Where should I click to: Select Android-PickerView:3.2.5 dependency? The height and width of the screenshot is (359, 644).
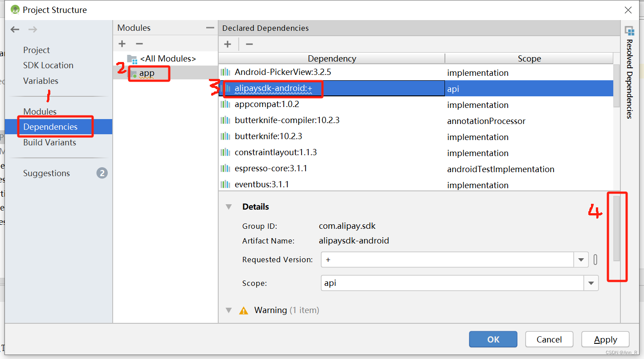(283, 72)
